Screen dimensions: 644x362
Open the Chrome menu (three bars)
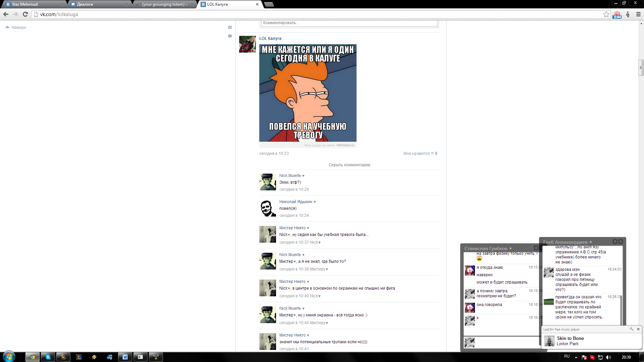(638, 14)
